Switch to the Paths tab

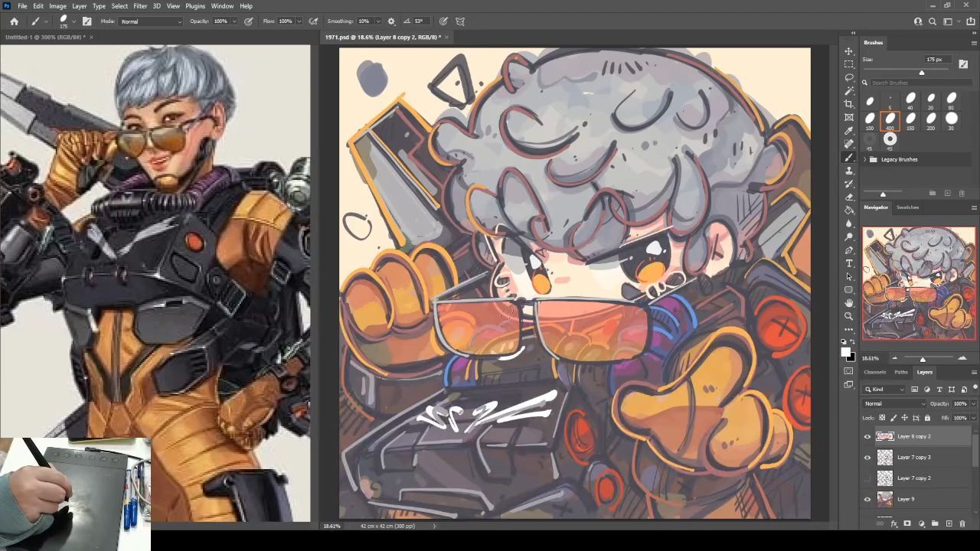(901, 372)
